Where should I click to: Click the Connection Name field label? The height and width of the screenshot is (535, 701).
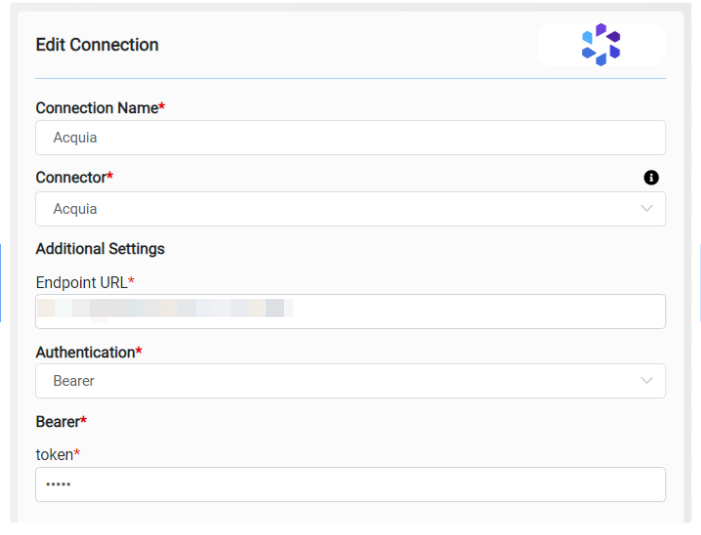[99, 108]
